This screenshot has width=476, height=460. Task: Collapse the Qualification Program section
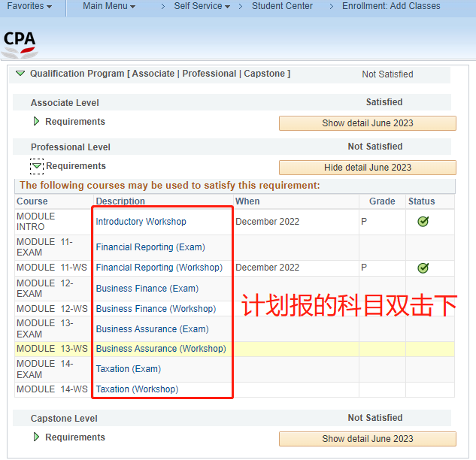20,74
